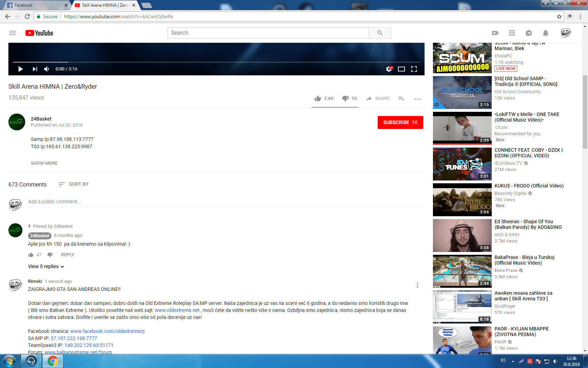Screen dimensions: 588x368
Task: Open 24Basket channel name link
Action: (x=41, y=119)
